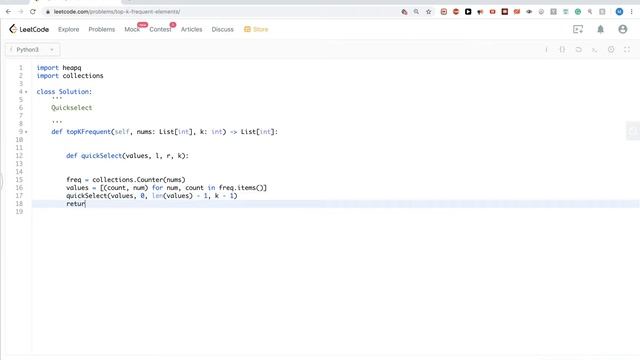This screenshot has width=640, height=360.
Task: Open the editor shortcuts terminal icon
Action: 595,50
